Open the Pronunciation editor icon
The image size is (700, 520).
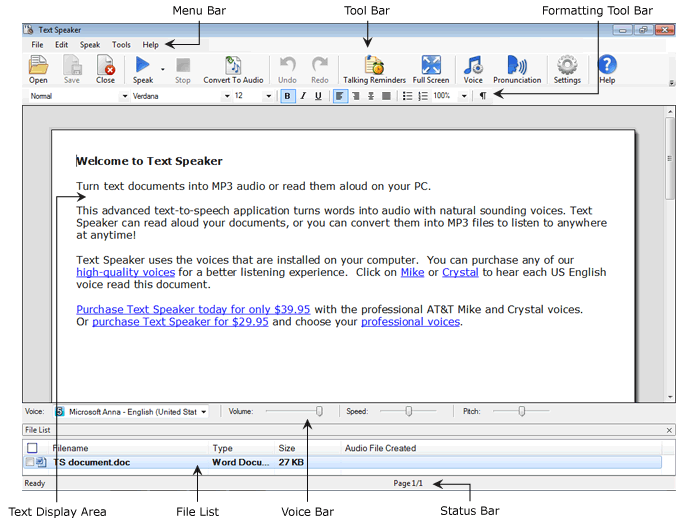(x=517, y=68)
